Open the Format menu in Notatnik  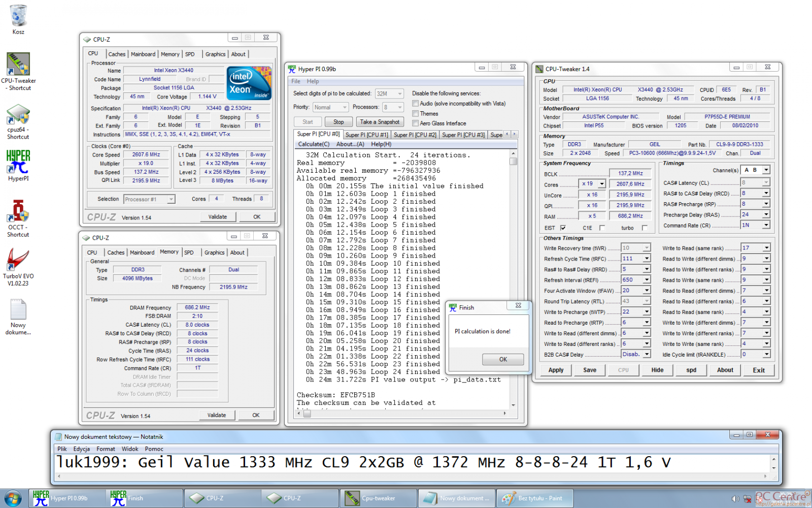click(x=106, y=449)
